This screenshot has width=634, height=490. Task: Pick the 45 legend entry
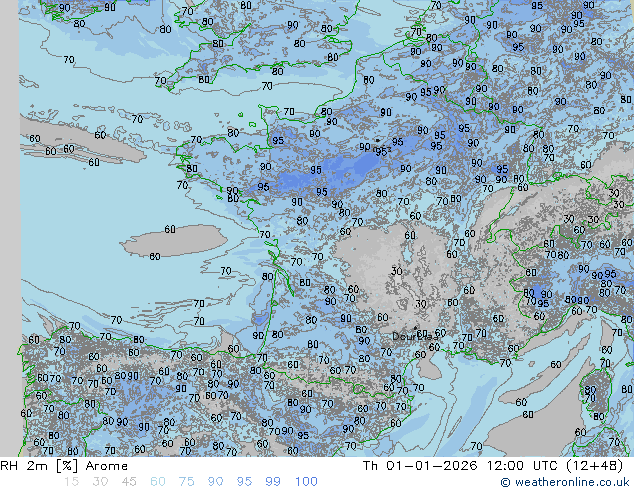click(129, 482)
